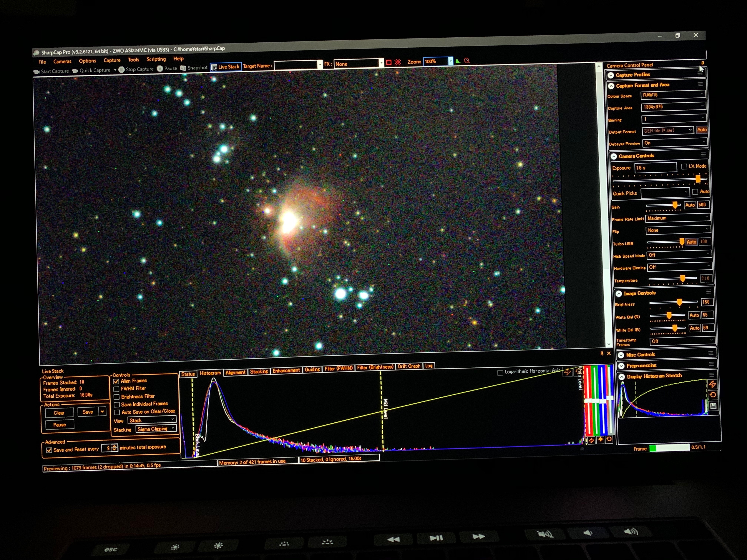Open the Scripting menu

pos(156,59)
